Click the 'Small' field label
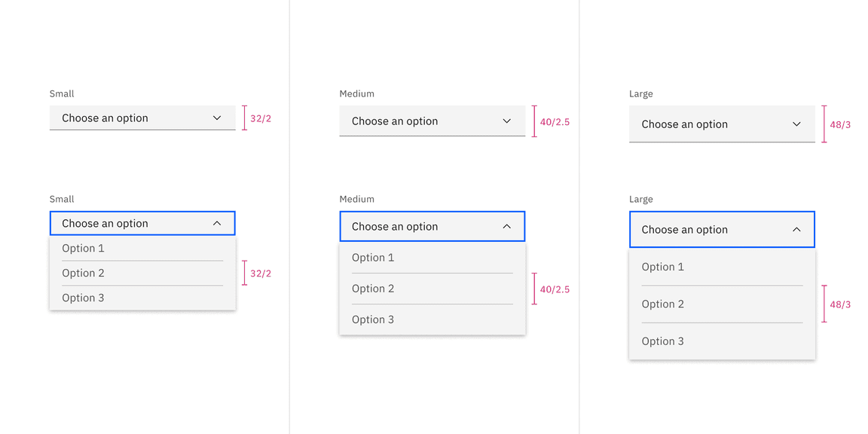Screen dimensions: 868x434 pyautogui.click(x=61, y=93)
